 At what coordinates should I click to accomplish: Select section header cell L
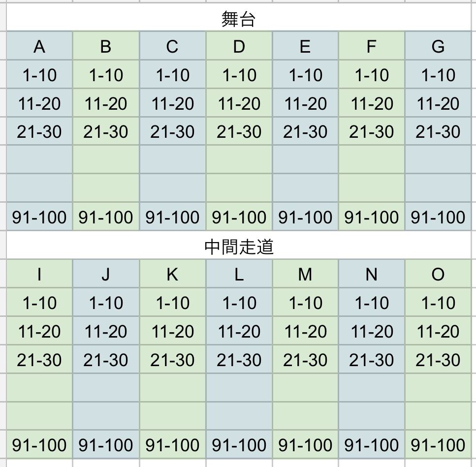[239, 274]
